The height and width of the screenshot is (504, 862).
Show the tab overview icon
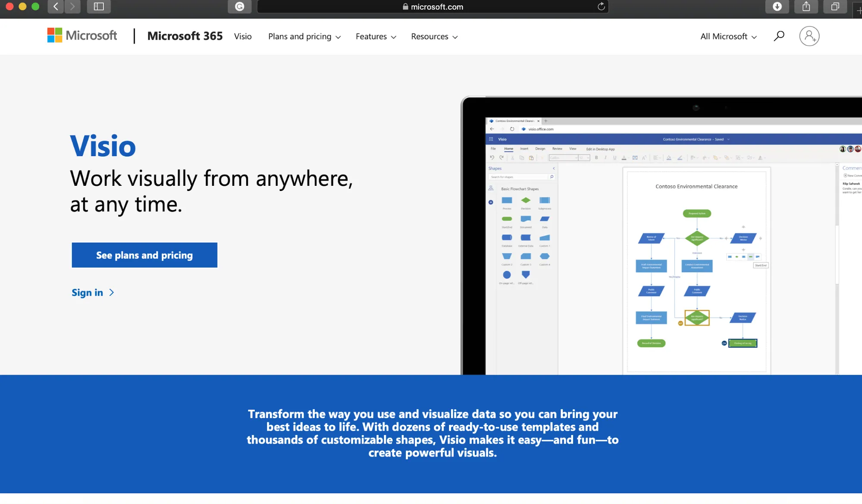click(x=835, y=6)
